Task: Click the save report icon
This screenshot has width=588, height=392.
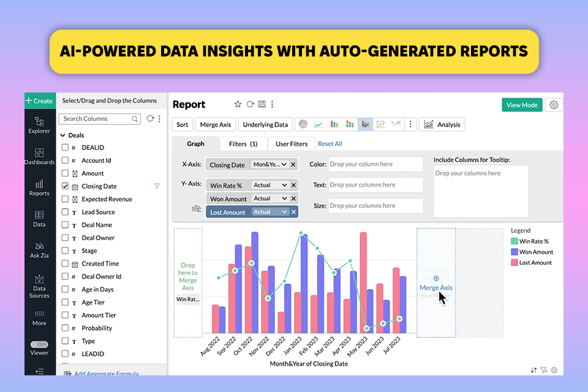Action: click(x=262, y=104)
